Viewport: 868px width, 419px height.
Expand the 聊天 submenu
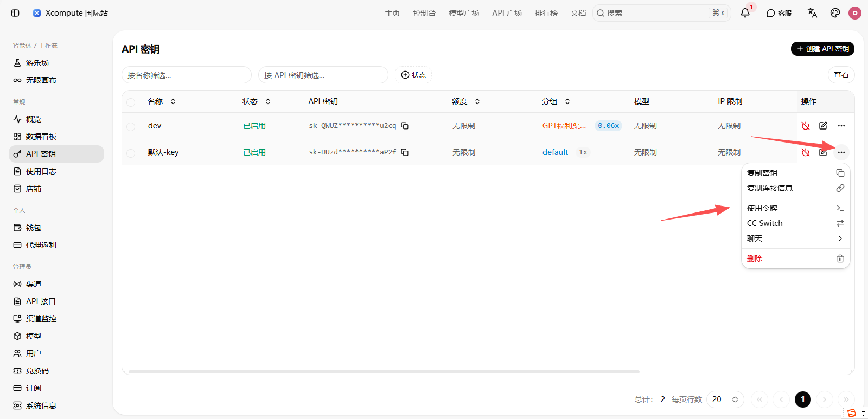795,238
